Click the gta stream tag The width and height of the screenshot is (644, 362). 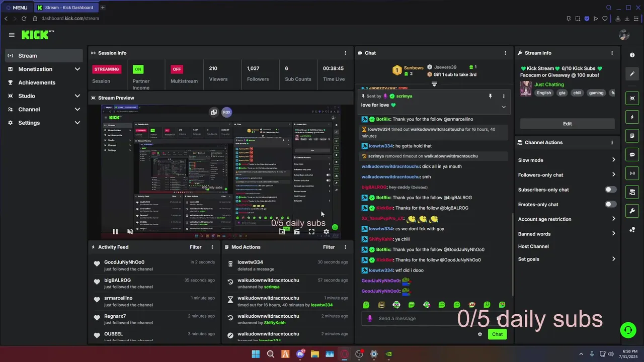click(562, 93)
